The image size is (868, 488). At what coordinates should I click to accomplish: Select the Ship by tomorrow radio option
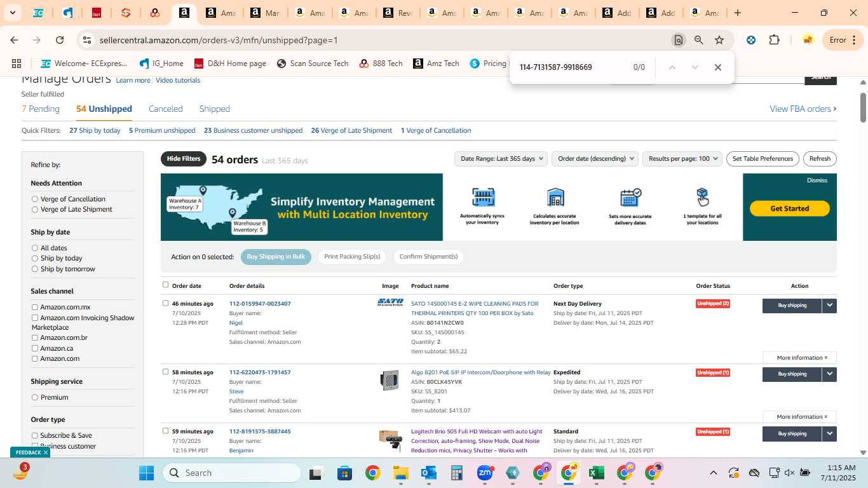pos(35,269)
